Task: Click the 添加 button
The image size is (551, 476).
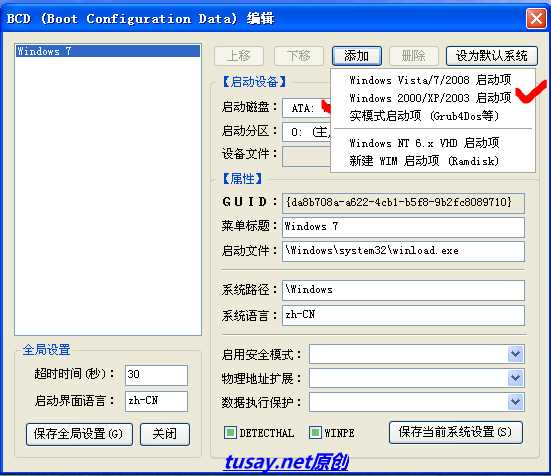Action: [x=357, y=56]
